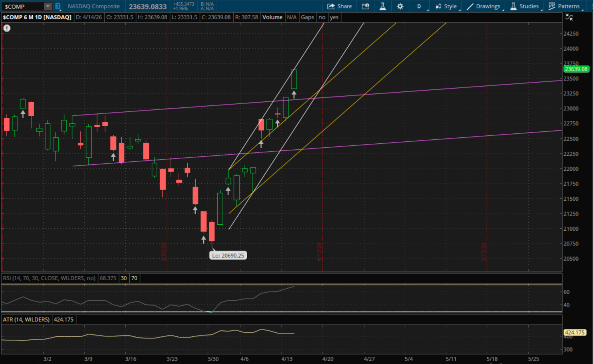Image resolution: width=593 pixels, height=364 pixels.
Task: Open the flask icon beside Share
Action: coord(383,6)
